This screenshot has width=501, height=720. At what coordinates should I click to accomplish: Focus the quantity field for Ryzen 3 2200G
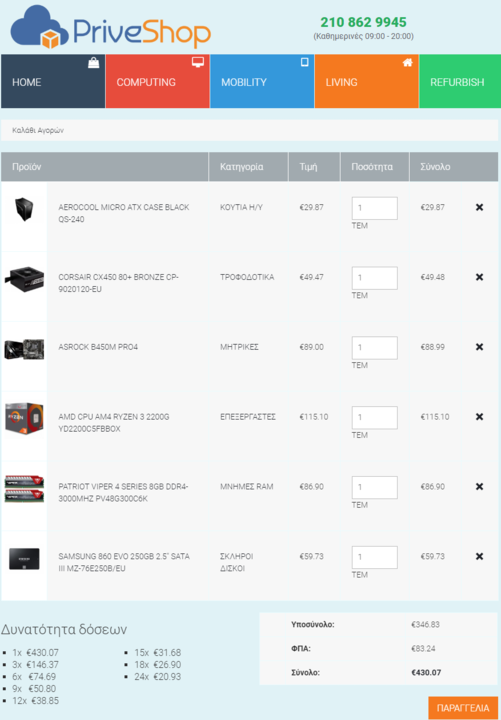click(x=375, y=418)
